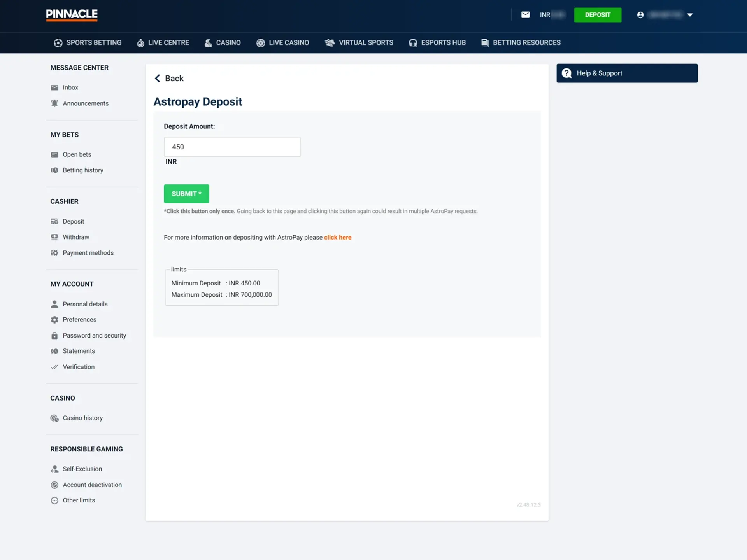The image size is (747, 560).
Task: Select the deposit amount input field
Action: 232,147
